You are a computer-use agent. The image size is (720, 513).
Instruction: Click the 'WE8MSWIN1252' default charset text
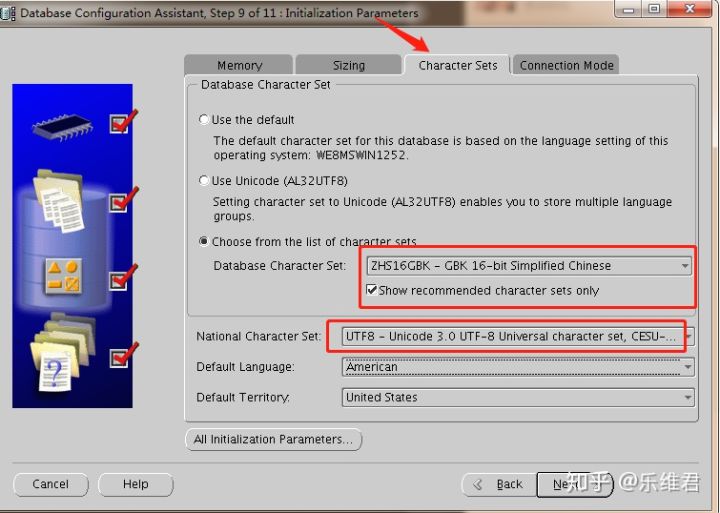point(361,155)
